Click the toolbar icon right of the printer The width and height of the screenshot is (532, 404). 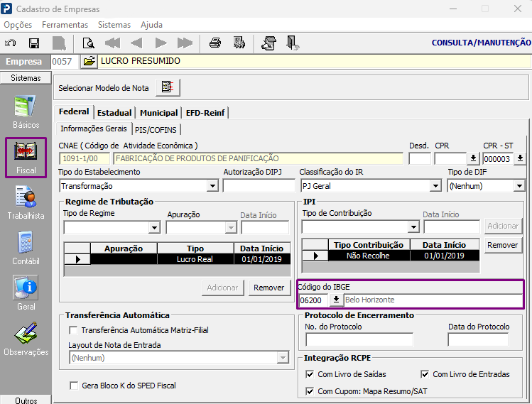(x=239, y=43)
